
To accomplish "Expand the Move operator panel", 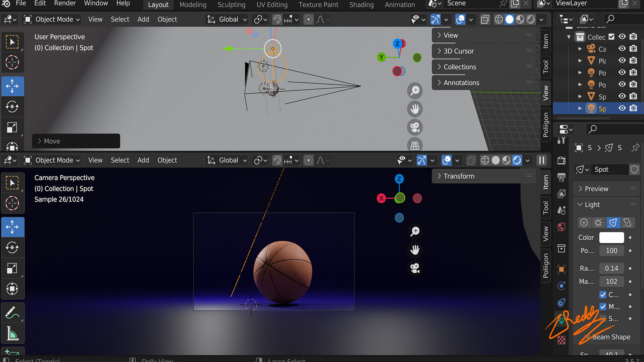I will click(76, 141).
